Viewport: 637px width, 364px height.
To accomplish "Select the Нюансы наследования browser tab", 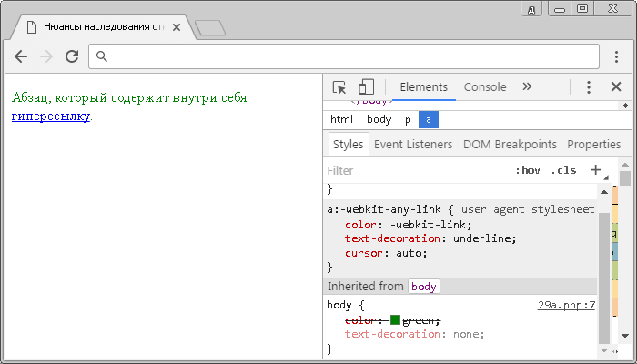I will [104, 27].
